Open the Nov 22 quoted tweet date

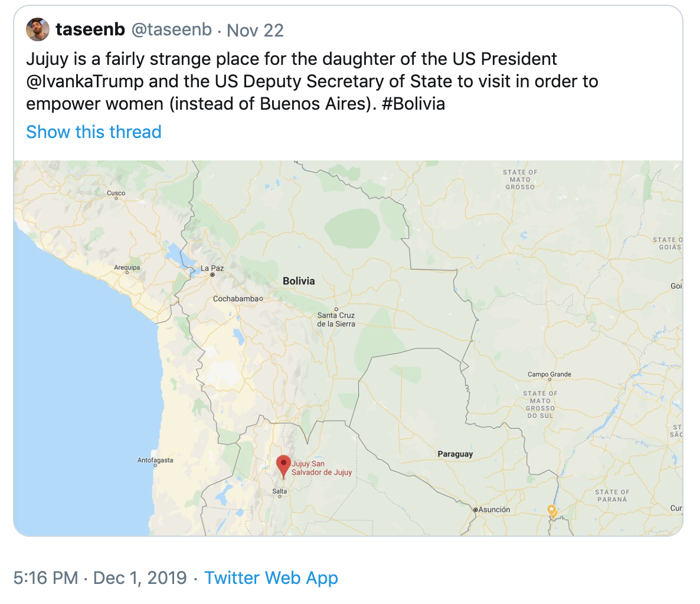point(255,30)
